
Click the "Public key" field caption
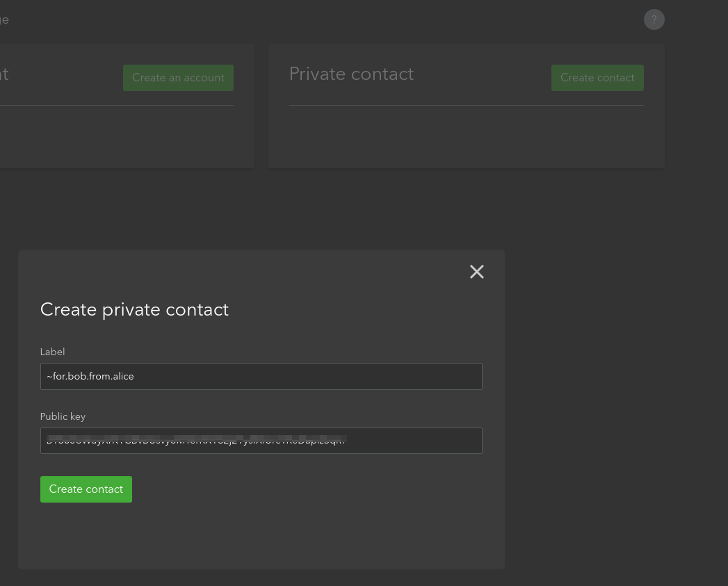tap(63, 416)
